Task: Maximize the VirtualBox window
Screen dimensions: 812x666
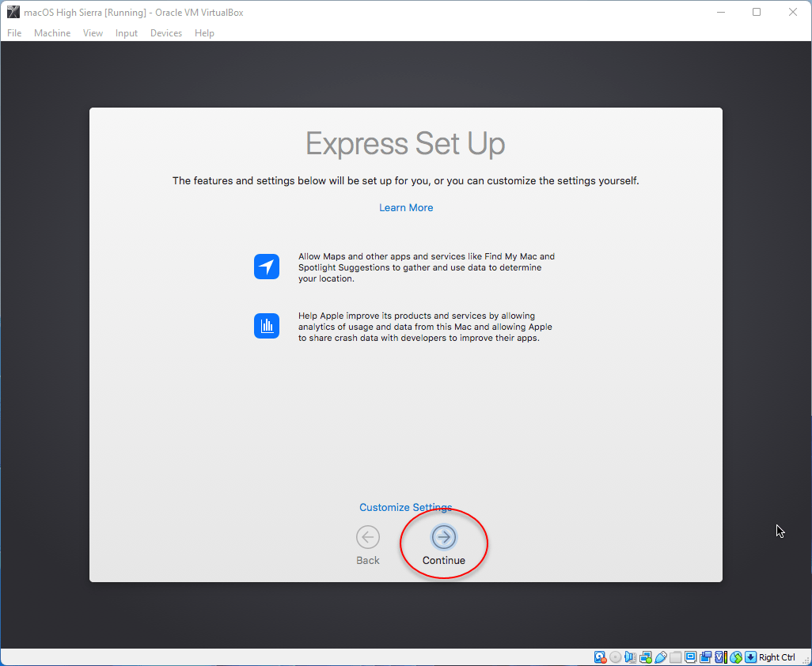Action: pos(757,12)
